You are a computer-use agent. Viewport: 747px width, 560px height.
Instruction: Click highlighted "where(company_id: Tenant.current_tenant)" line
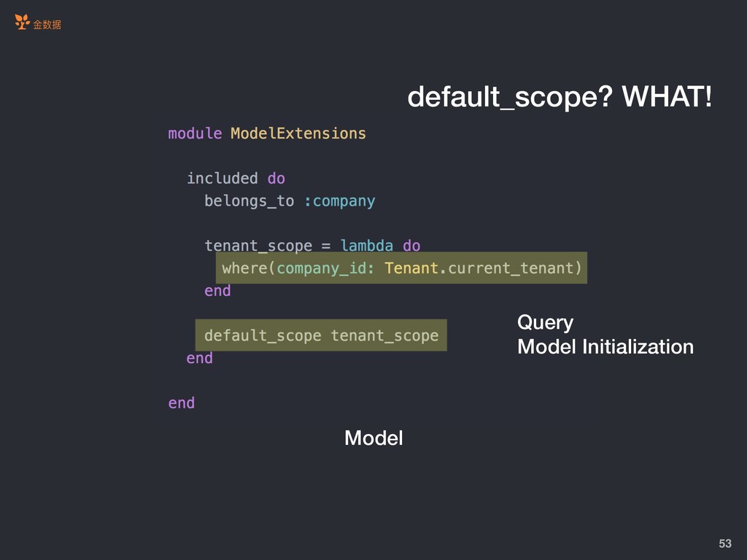[401, 268]
